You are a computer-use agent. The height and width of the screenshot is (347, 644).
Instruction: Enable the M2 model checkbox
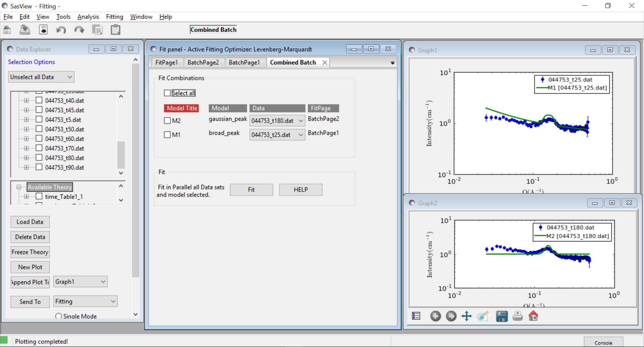[167, 121]
